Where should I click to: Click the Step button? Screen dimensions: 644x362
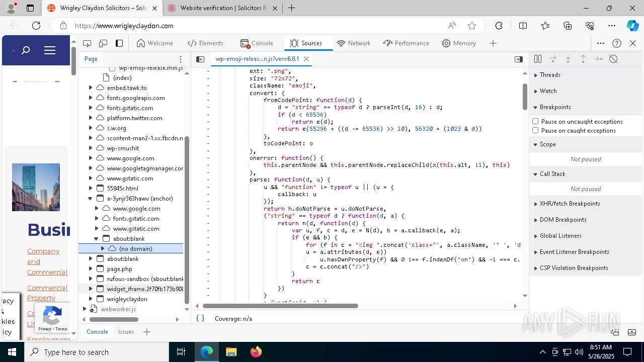(x=598, y=59)
